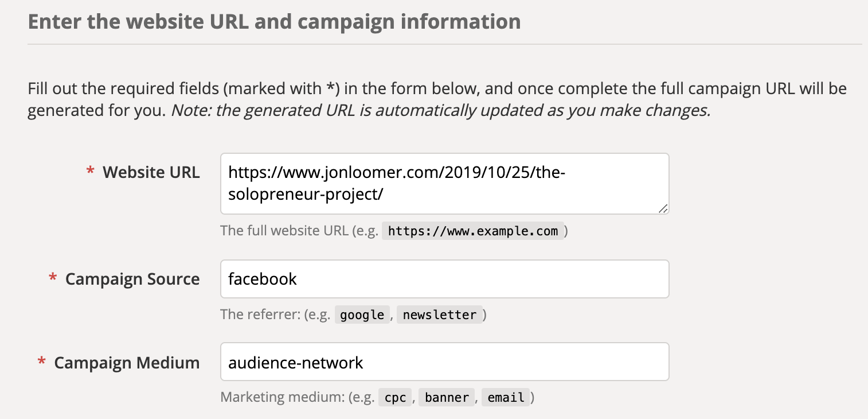Screen dimensions: 868x419
Task: Click the cpc example chip
Action: tap(395, 397)
